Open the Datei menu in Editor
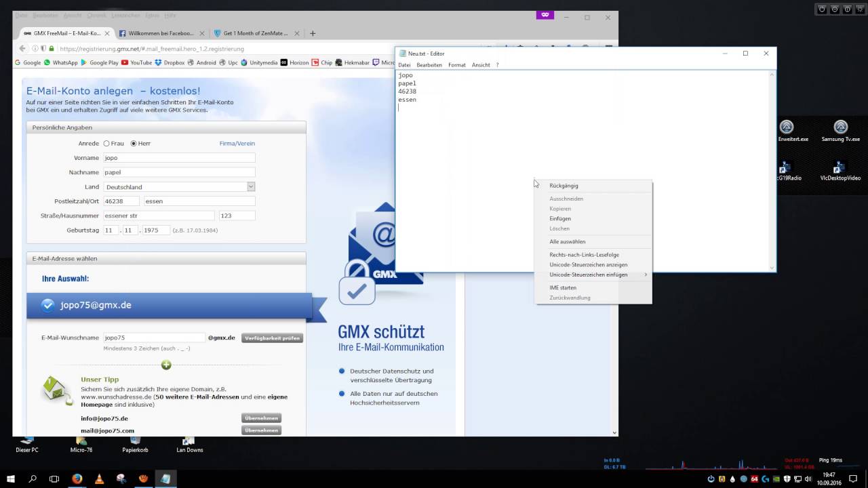Screen dimensions: 868x488 click(x=404, y=65)
